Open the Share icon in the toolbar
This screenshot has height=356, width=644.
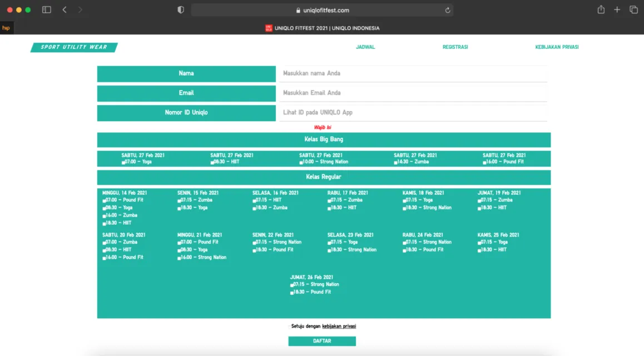(601, 9)
